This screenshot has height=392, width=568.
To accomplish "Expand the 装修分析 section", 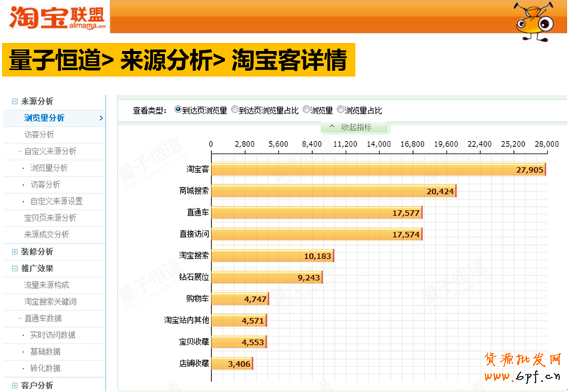I will [x=15, y=252].
